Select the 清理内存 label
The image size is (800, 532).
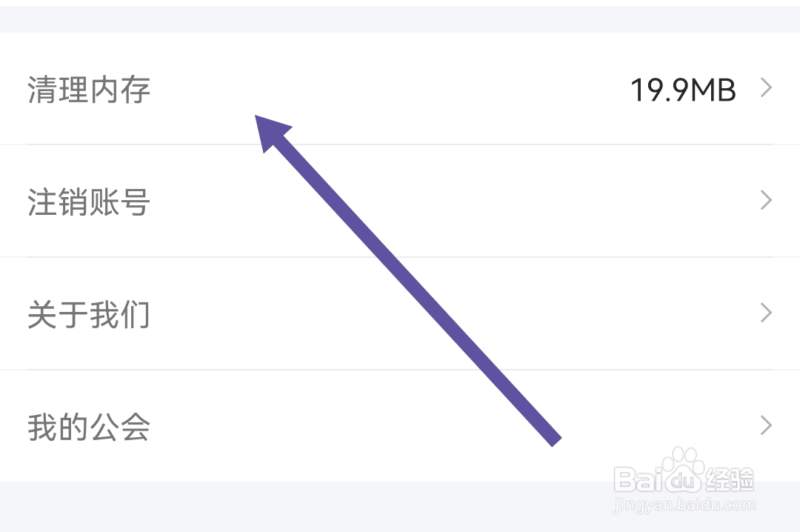89,90
